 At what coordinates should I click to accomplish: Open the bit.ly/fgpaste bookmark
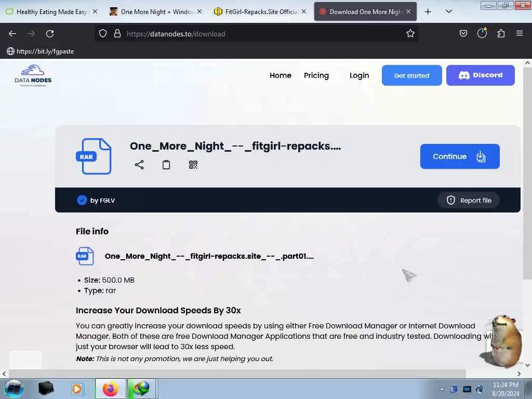tap(41, 51)
